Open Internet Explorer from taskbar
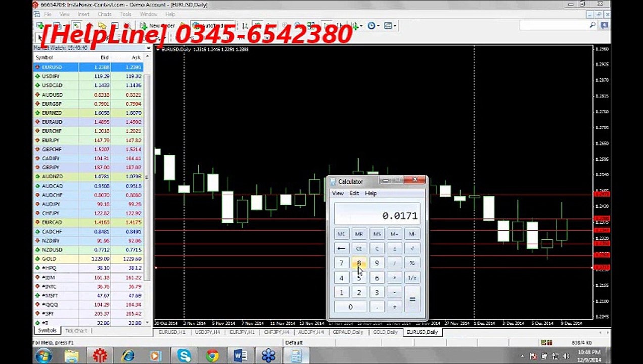 (128, 356)
